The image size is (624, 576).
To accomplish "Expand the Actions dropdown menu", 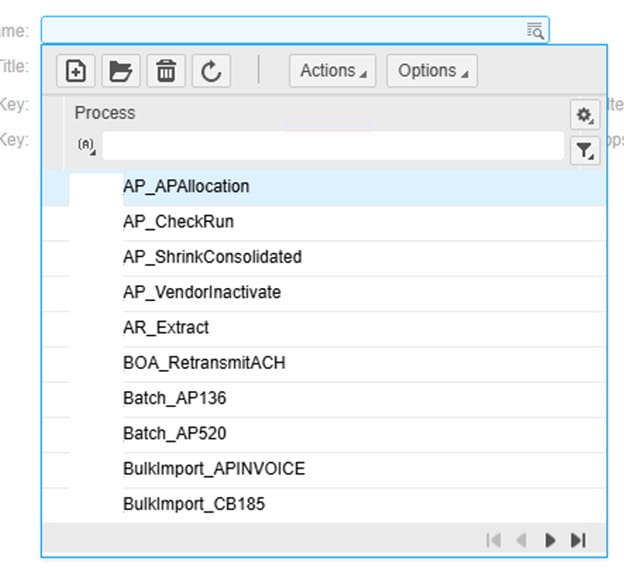I will click(332, 71).
